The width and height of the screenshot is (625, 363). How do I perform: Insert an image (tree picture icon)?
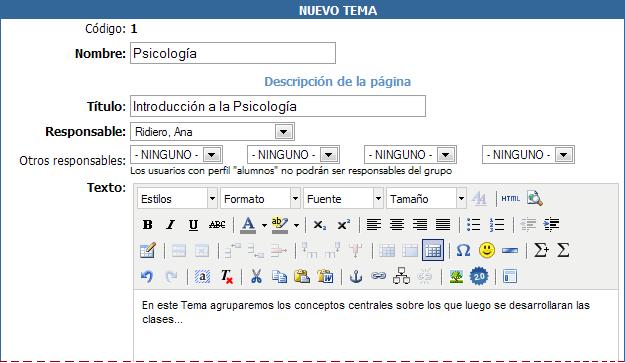pyautogui.click(x=456, y=277)
